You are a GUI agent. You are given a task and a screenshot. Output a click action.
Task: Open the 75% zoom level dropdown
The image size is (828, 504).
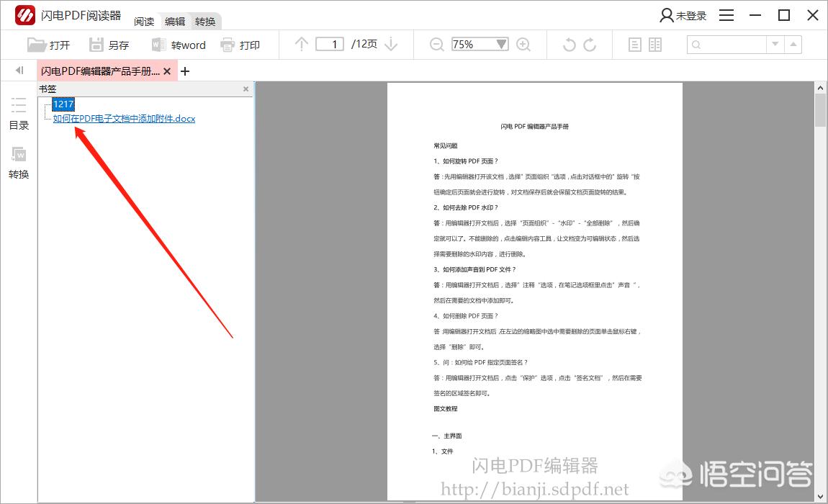tap(502, 45)
